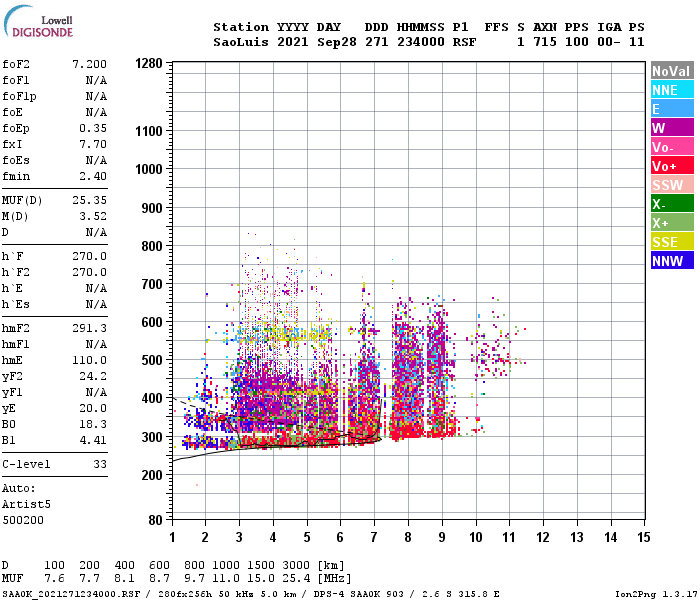Click the day-of-year 271 in header

pos(377,42)
